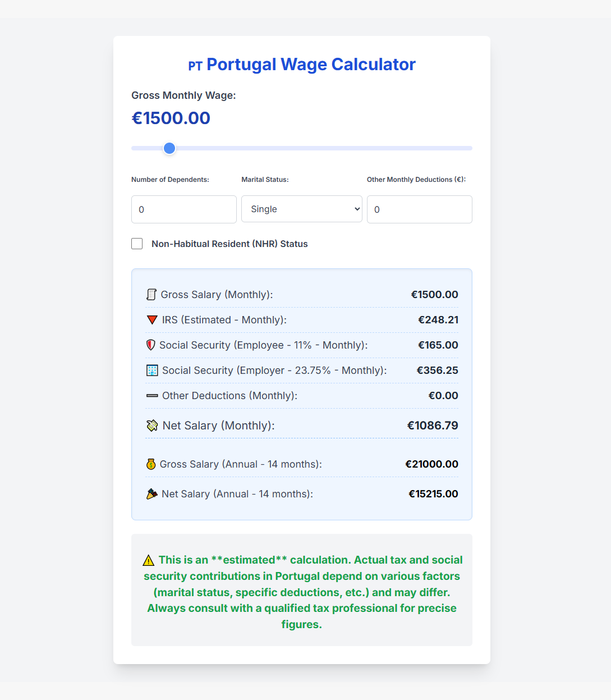Enable the Non-Habitual Resident status checkbox
Image resolution: width=611 pixels, height=700 pixels.
point(137,244)
